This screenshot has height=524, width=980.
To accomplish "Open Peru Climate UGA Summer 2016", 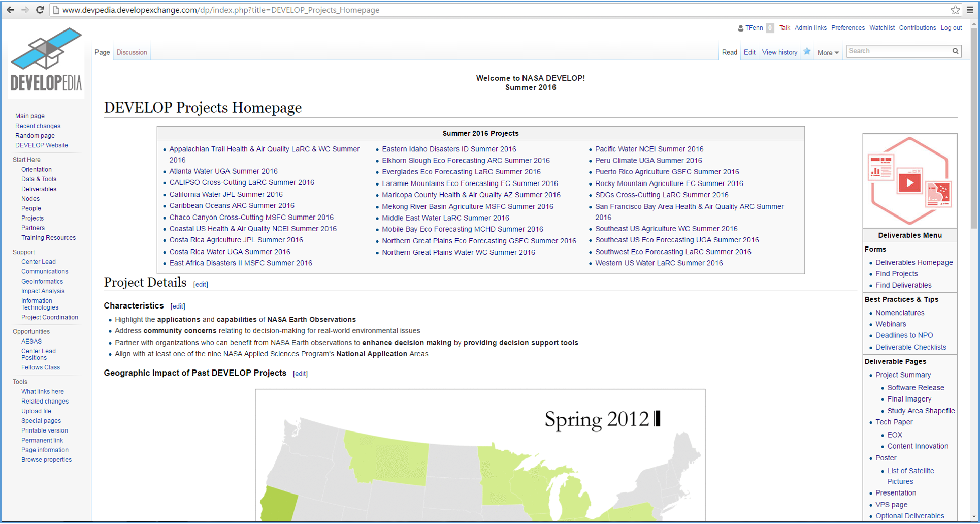I will pyautogui.click(x=648, y=160).
